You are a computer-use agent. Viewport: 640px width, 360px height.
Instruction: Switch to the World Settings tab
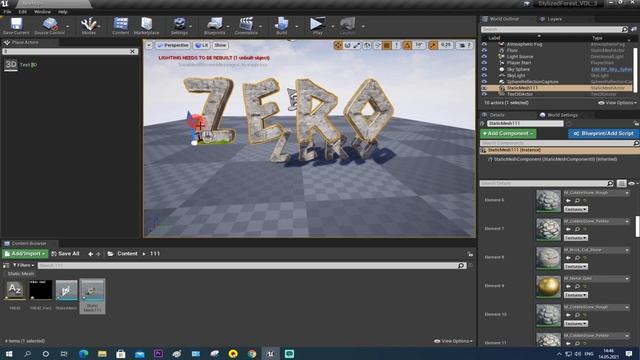click(559, 115)
